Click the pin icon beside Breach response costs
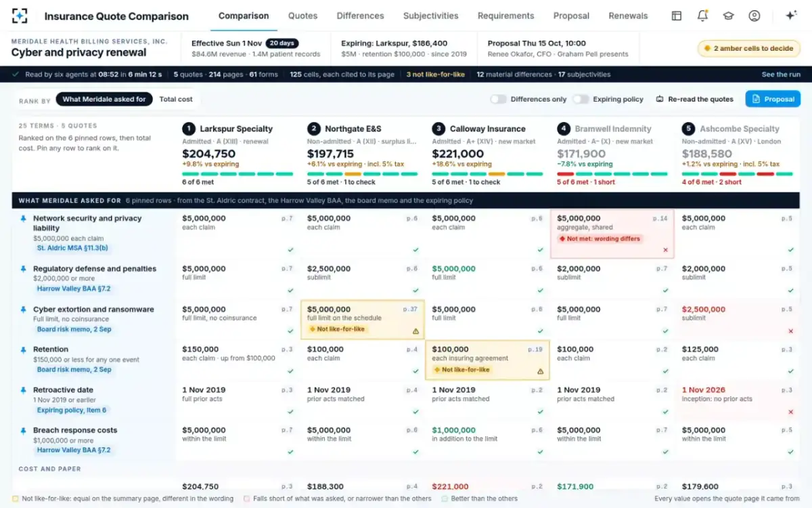Image resolution: width=812 pixels, height=508 pixels. click(x=24, y=430)
